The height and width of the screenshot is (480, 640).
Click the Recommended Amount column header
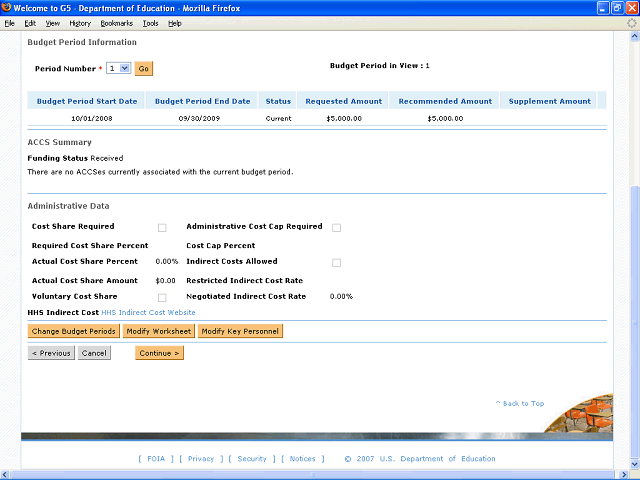(445, 101)
